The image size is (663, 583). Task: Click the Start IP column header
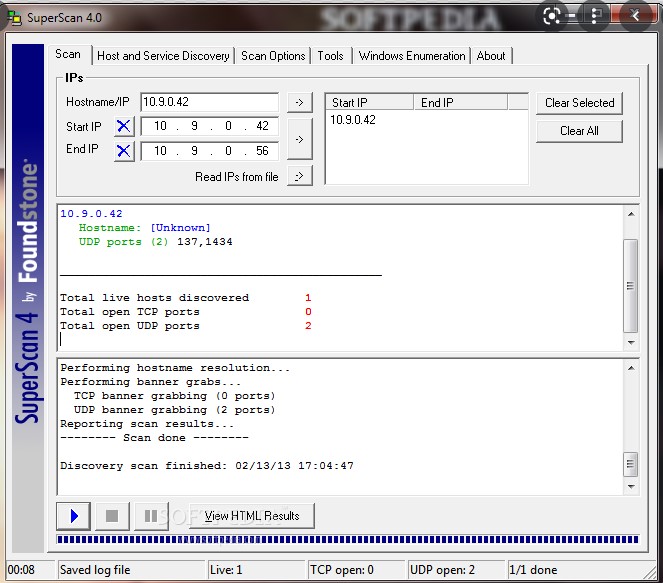pyautogui.click(x=370, y=102)
